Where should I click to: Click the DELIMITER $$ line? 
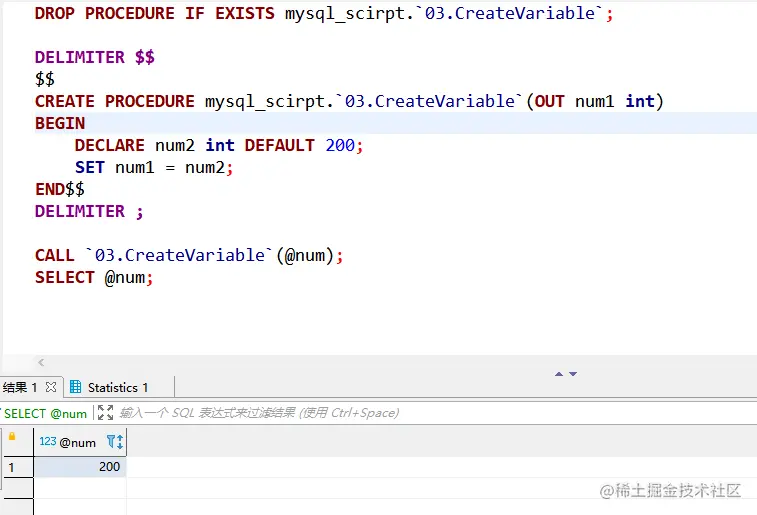95,57
